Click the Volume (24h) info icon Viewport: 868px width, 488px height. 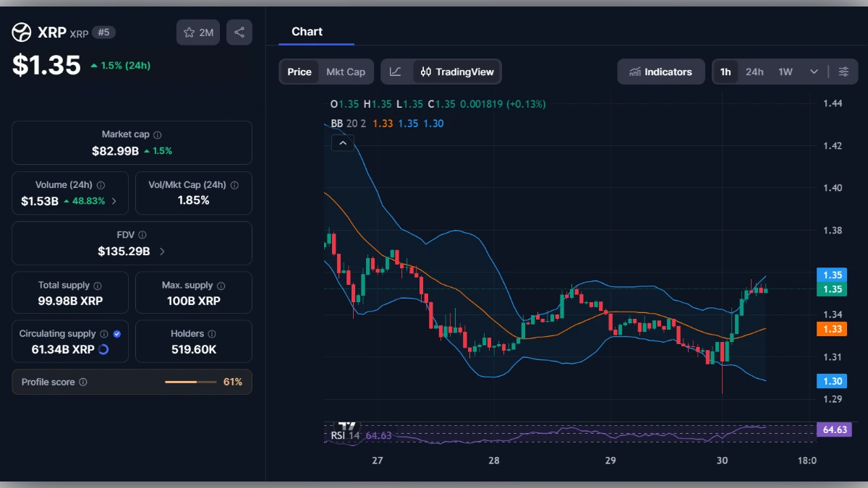coord(101,185)
